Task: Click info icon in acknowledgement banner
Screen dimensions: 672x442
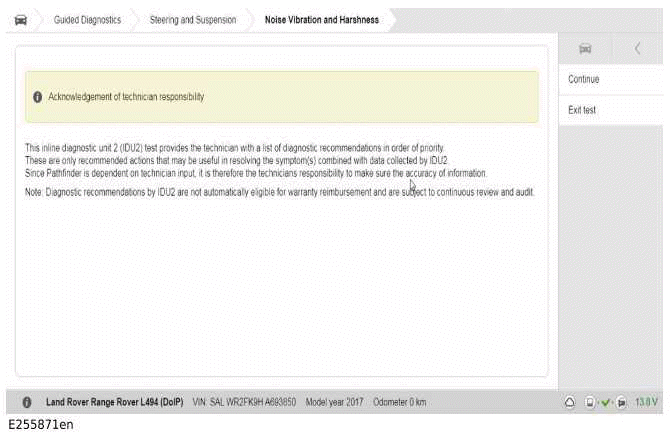Action: point(37,97)
